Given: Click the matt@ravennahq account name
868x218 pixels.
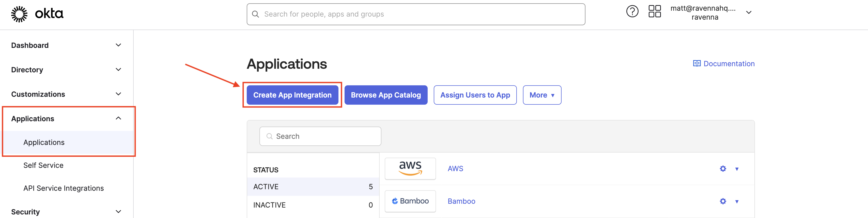Looking at the screenshot, I should pos(703,8).
